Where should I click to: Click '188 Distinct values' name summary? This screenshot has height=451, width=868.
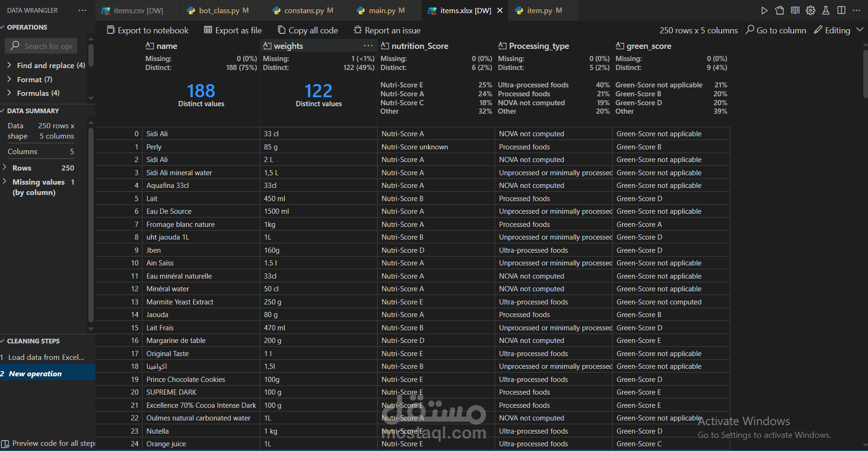pos(201,95)
